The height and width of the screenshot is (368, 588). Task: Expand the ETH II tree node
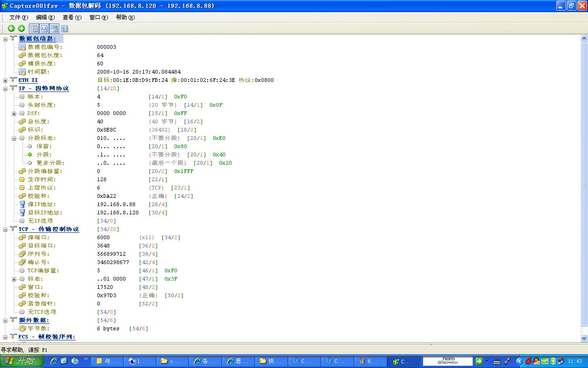pos(4,80)
